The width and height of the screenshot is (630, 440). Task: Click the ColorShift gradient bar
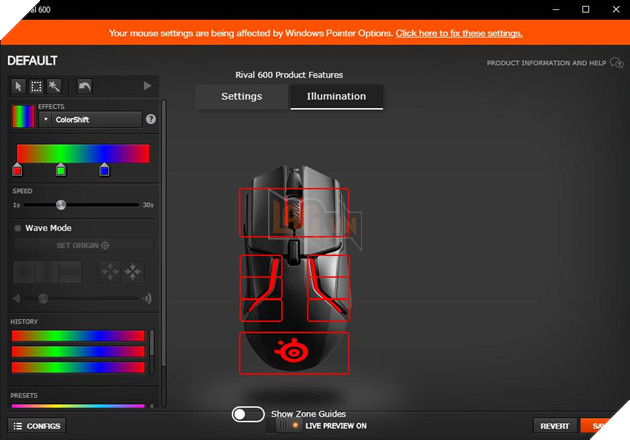click(83, 153)
